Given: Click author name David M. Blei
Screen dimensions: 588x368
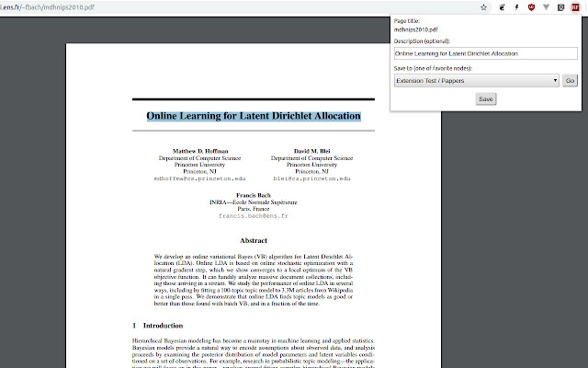Looking at the screenshot, I should [312, 151].
